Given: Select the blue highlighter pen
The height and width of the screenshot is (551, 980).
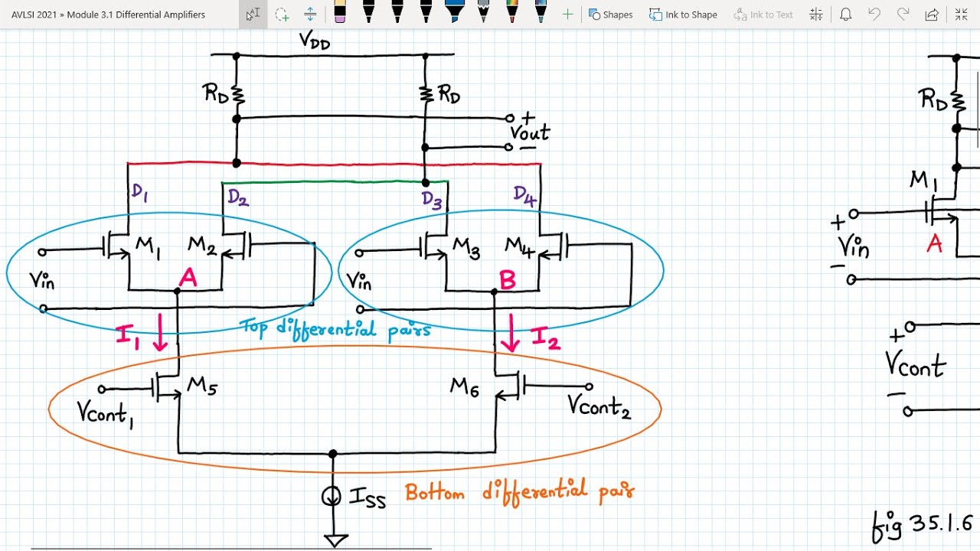Looking at the screenshot, I should tap(455, 12).
